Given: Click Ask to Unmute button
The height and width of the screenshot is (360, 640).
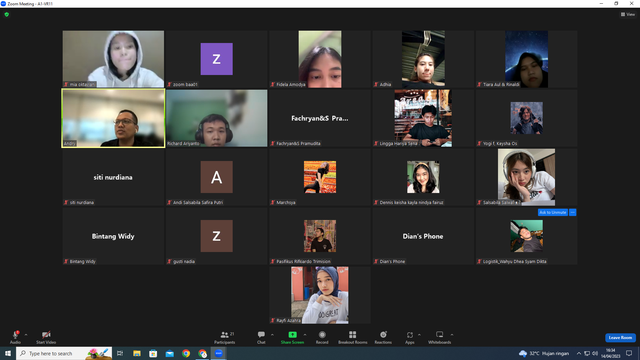Looking at the screenshot, I should (x=553, y=212).
